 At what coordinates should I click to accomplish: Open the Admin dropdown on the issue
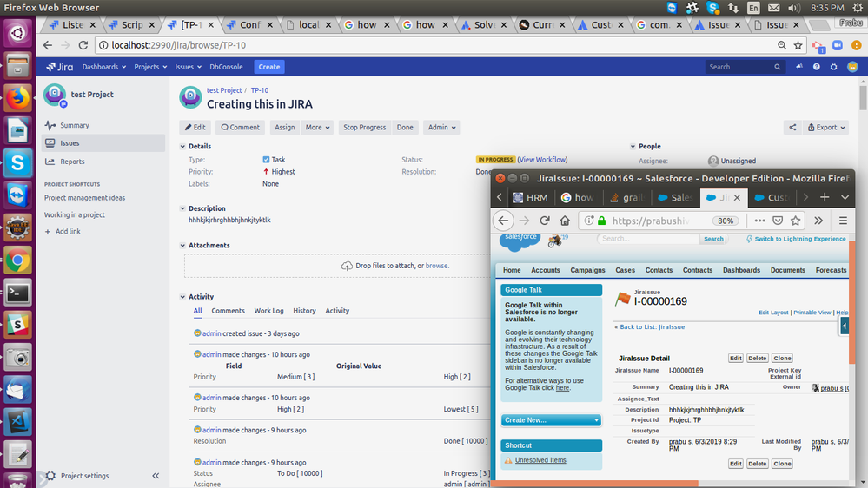click(x=441, y=128)
